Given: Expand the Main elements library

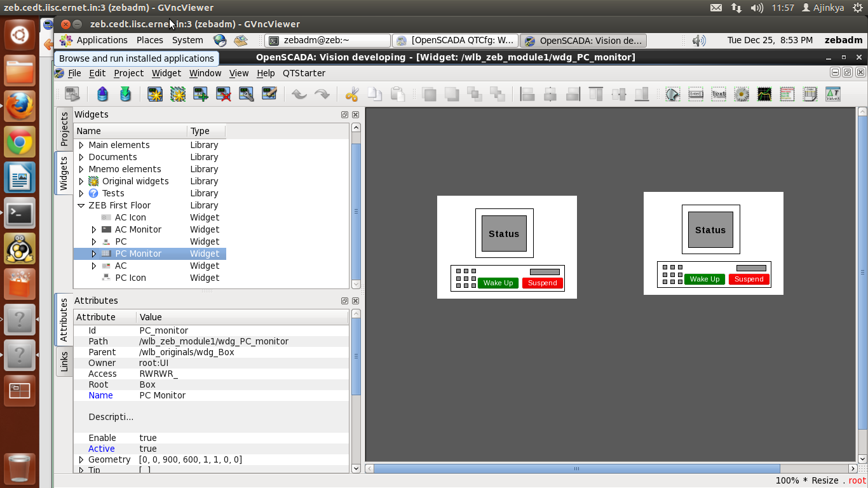Looking at the screenshot, I should pyautogui.click(x=81, y=145).
